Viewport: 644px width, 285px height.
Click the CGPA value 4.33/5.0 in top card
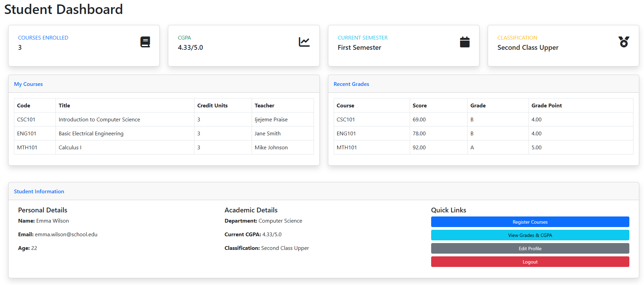point(190,47)
